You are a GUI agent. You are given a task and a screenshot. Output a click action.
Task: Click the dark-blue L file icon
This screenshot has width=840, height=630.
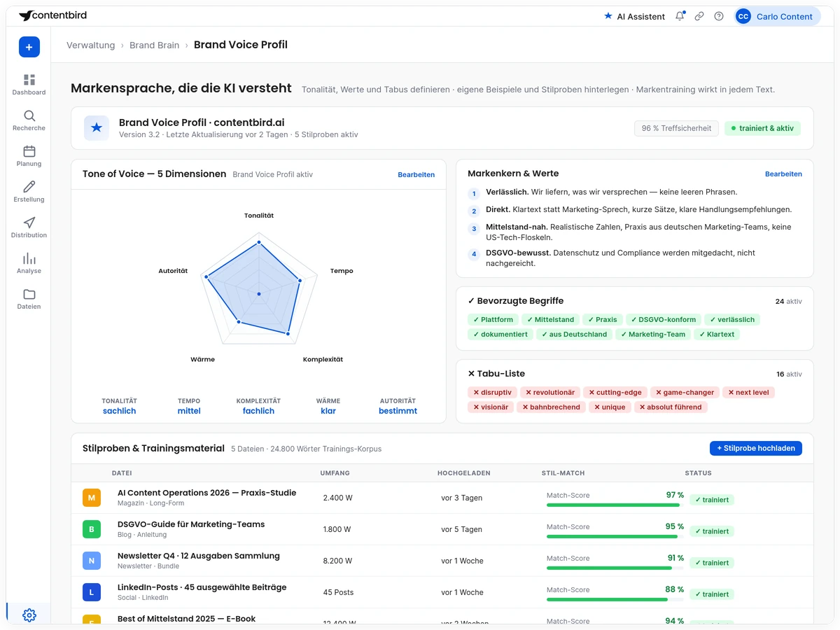click(x=92, y=592)
